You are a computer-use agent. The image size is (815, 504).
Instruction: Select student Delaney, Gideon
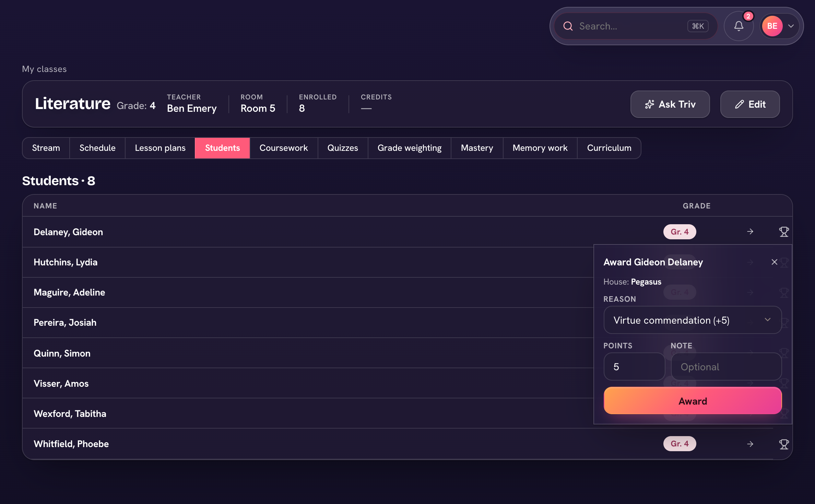coord(68,232)
